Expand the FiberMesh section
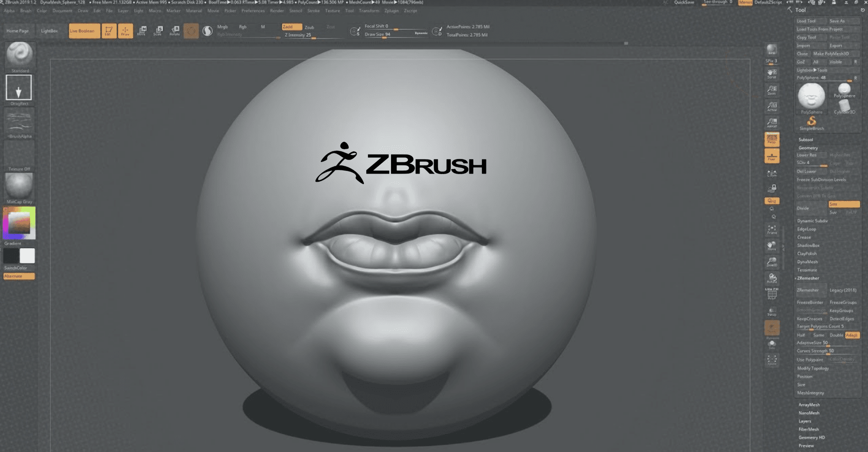868x452 pixels. click(808, 429)
